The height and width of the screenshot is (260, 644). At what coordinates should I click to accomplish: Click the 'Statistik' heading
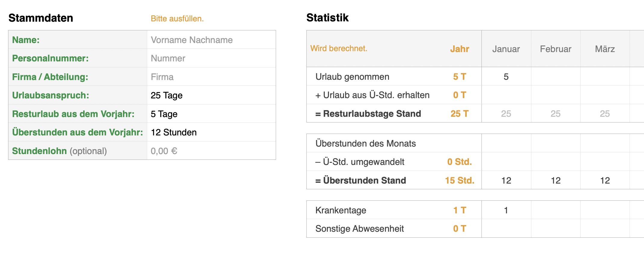pos(327,17)
